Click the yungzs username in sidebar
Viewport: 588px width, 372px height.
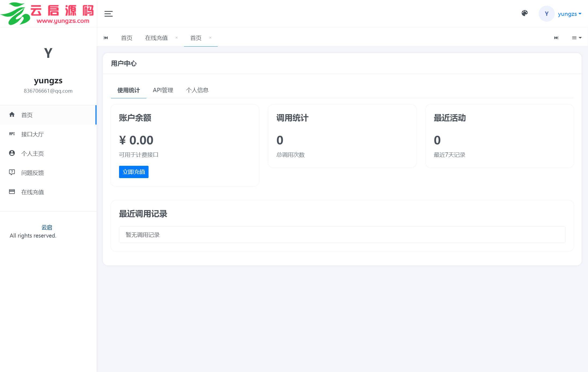click(48, 81)
